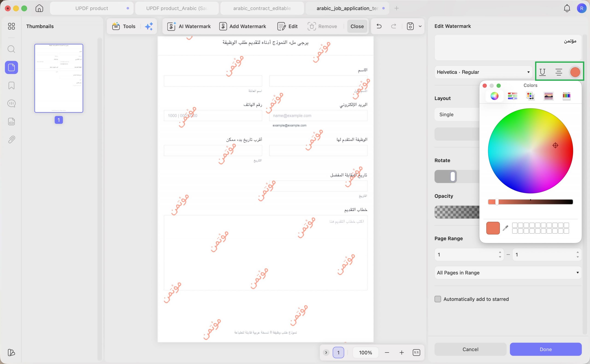The image size is (590, 364).
Task: Decrease the end page range stepper
Action: point(578,257)
